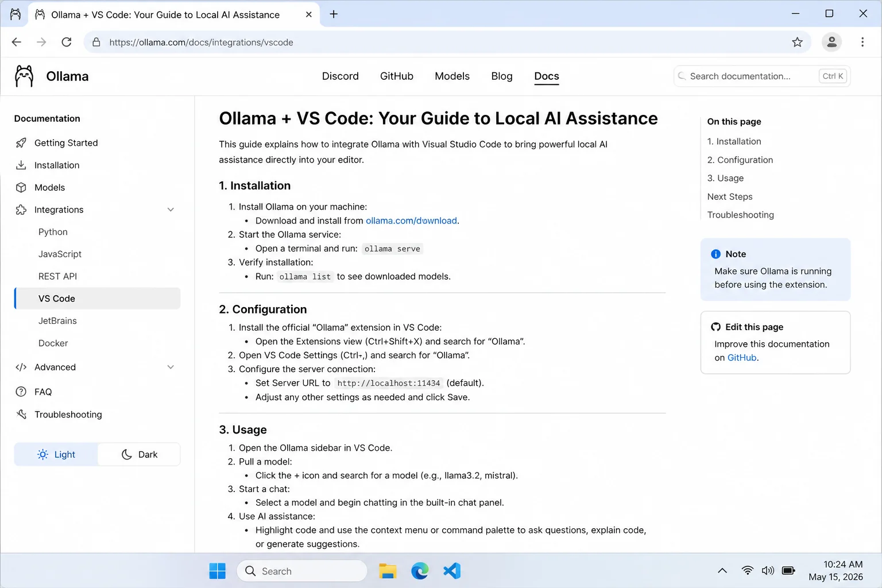Viewport: 882px width, 588px height.
Task: Click the '2. Configuration' section heading
Action: click(263, 310)
